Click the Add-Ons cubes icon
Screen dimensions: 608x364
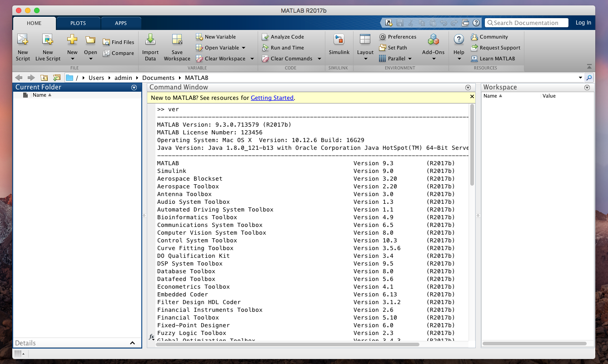(433, 40)
